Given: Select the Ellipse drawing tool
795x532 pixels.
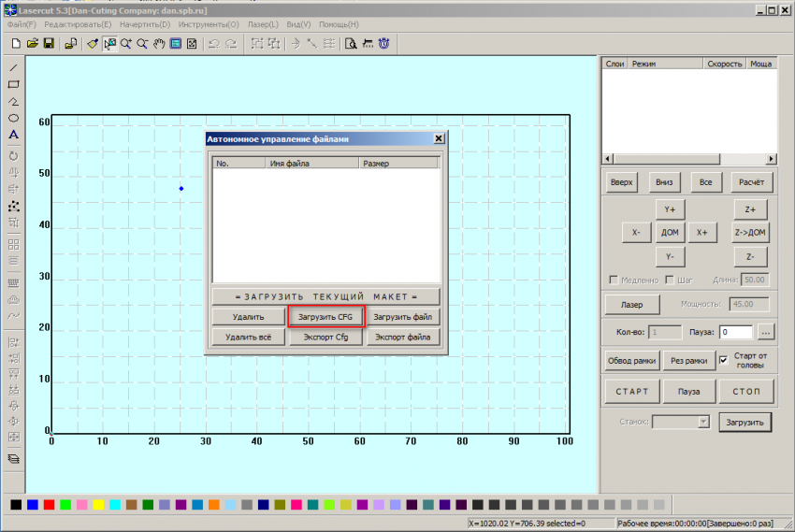Looking at the screenshot, I should pos(13,118).
